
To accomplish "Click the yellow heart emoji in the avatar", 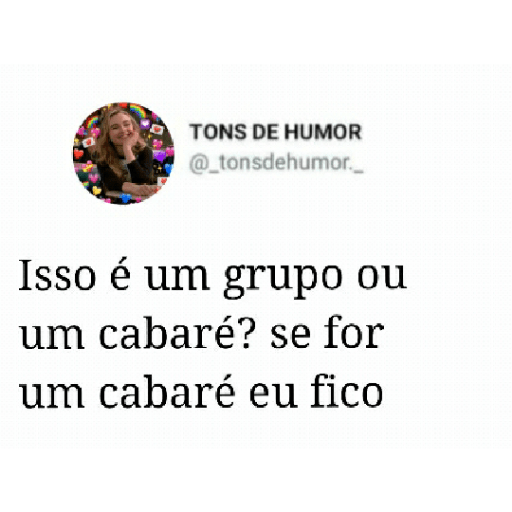I will (97, 191).
